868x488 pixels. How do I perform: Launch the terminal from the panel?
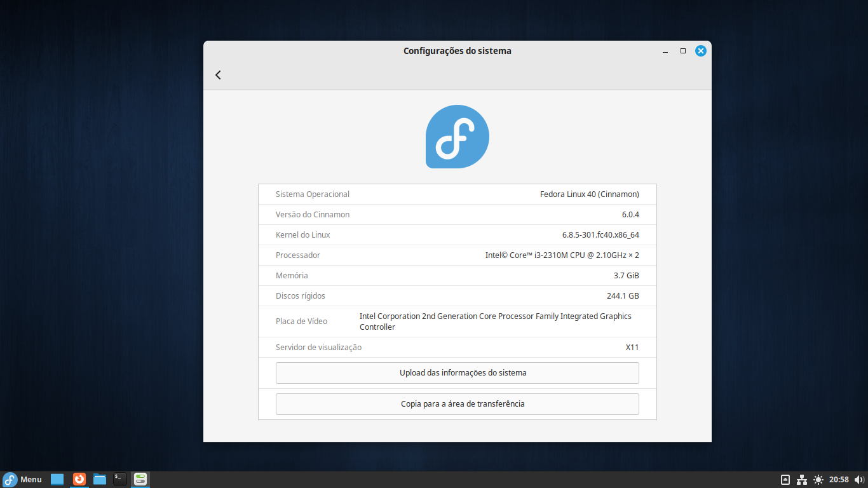pos(120,480)
